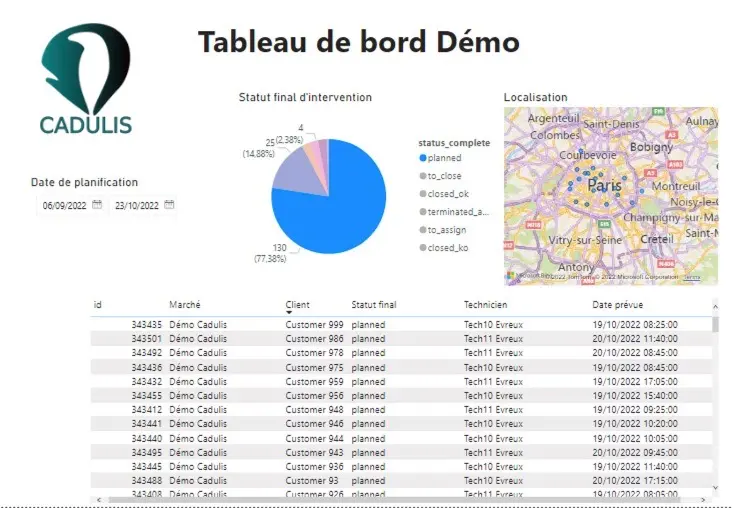Click the id column header
This screenshot has height=508, width=732.
point(98,304)
